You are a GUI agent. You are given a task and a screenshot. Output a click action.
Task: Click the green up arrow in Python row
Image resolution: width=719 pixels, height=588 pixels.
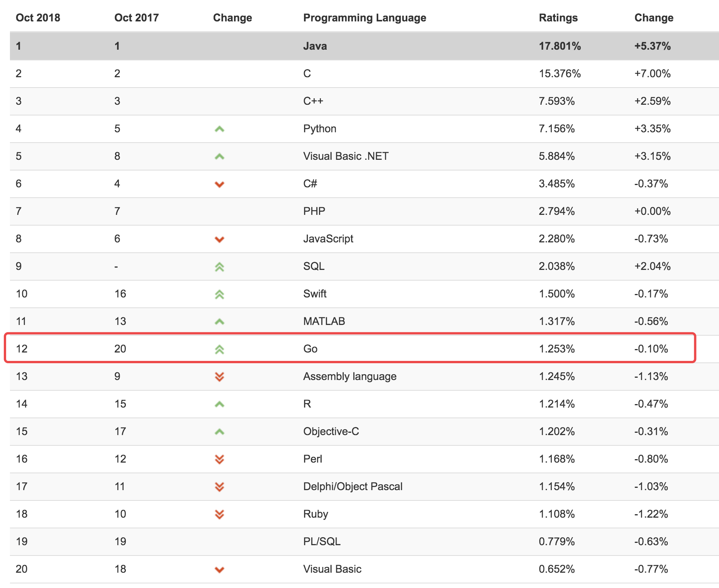(219, 129)
